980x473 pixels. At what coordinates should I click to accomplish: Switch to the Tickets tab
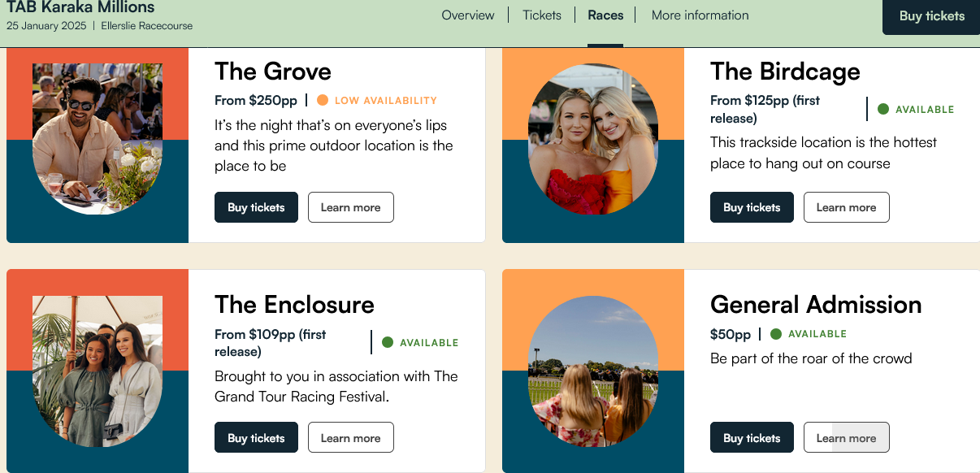(542, 15)
